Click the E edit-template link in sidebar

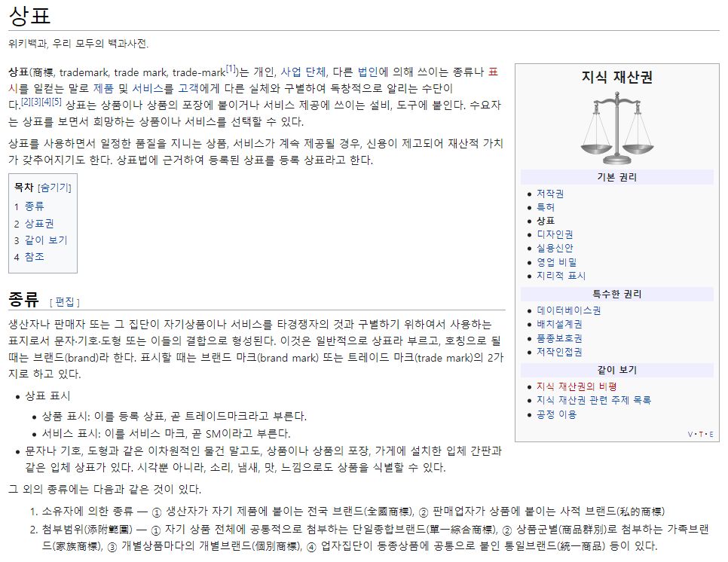pos(711,435)
